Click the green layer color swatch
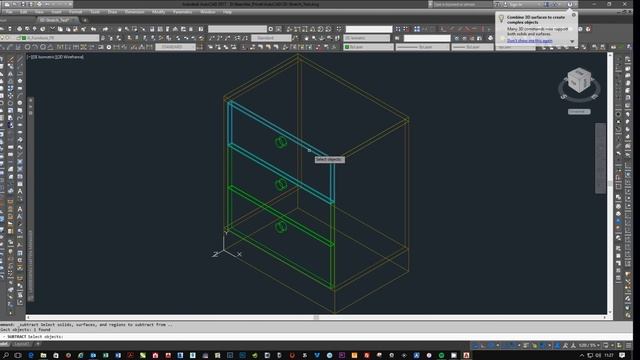Viewport: 640px width, 360px height. click(x=24, y=38)
